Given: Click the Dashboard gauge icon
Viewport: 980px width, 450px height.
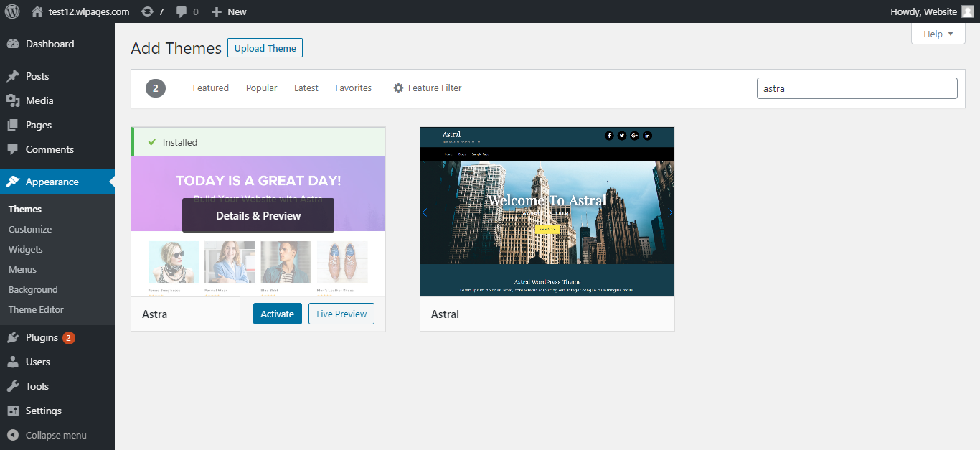Looking at the screenshot, I should (13, 44).
